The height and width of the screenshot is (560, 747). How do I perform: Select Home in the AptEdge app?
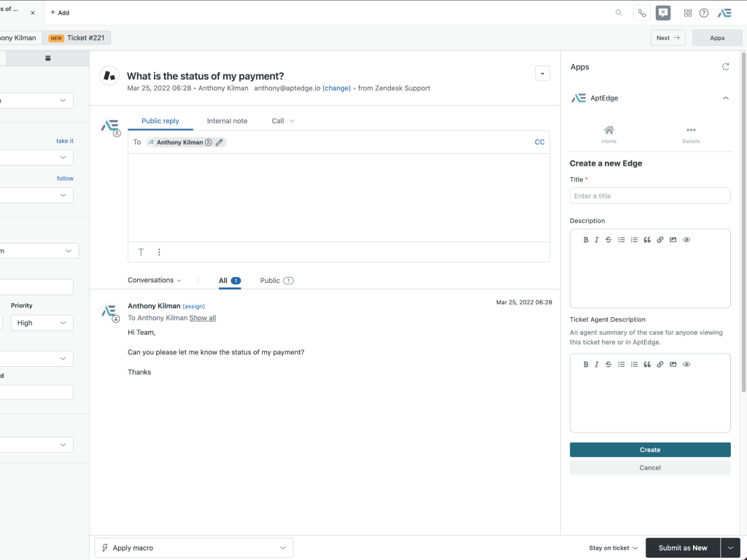tap(608, 136)
